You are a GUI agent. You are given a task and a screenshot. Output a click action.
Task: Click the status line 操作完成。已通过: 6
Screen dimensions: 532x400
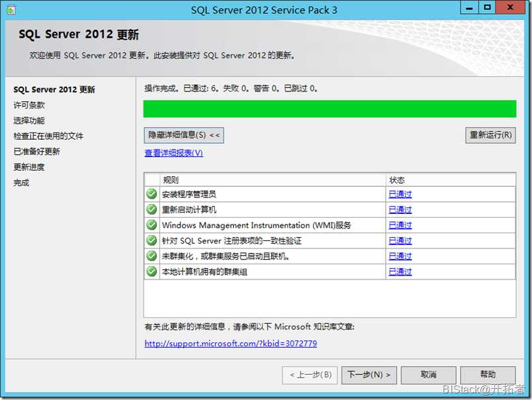[231, 89]
